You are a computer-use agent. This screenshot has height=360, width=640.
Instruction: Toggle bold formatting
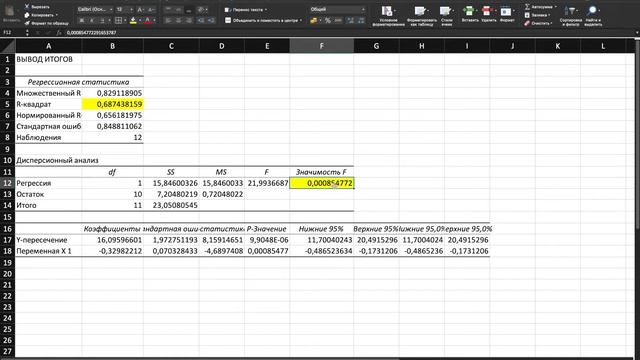82,20
